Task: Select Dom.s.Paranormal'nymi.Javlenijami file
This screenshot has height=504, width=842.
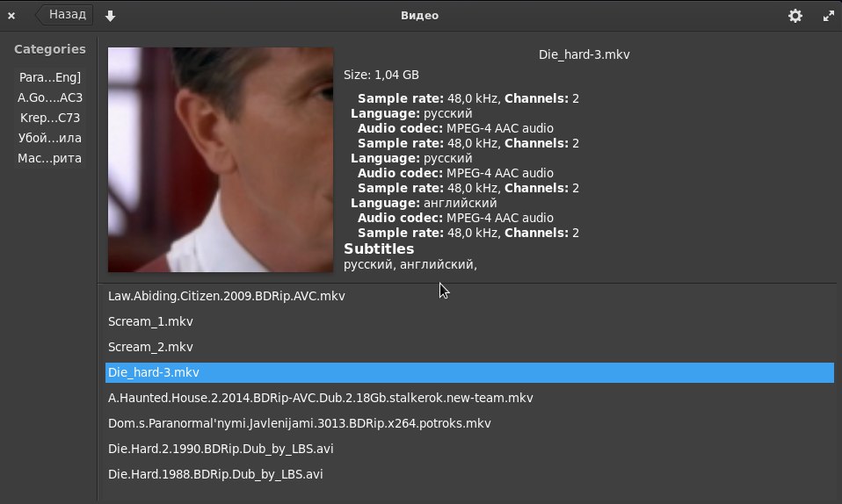Action: (469, 423)
